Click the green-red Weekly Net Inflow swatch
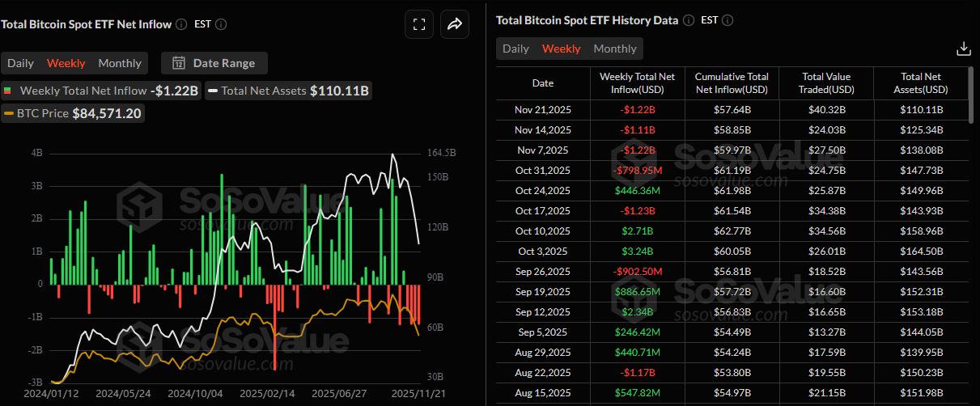 click(x=8, y=91)
